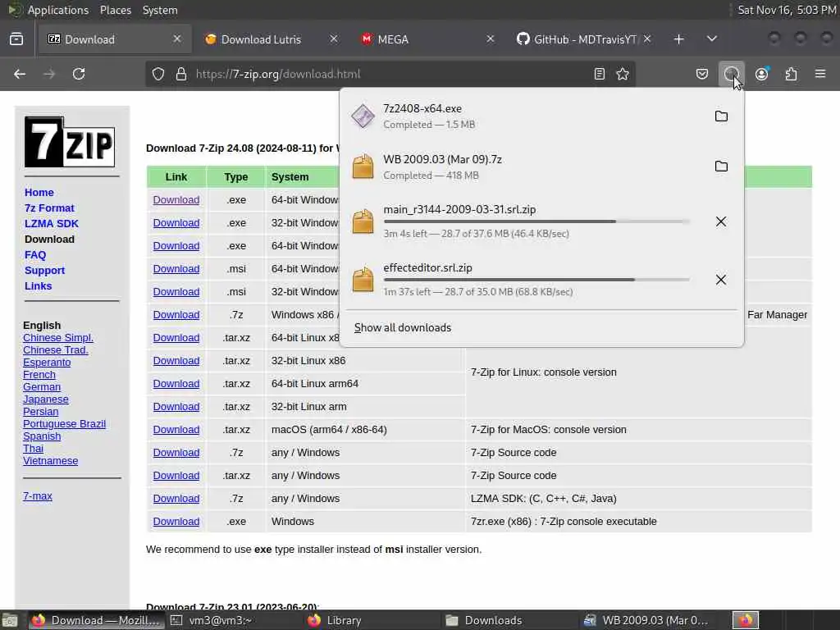This screenshot has height=630, width=840.
Task: Go back to the previous page
Action: click(x=20, y=74)
